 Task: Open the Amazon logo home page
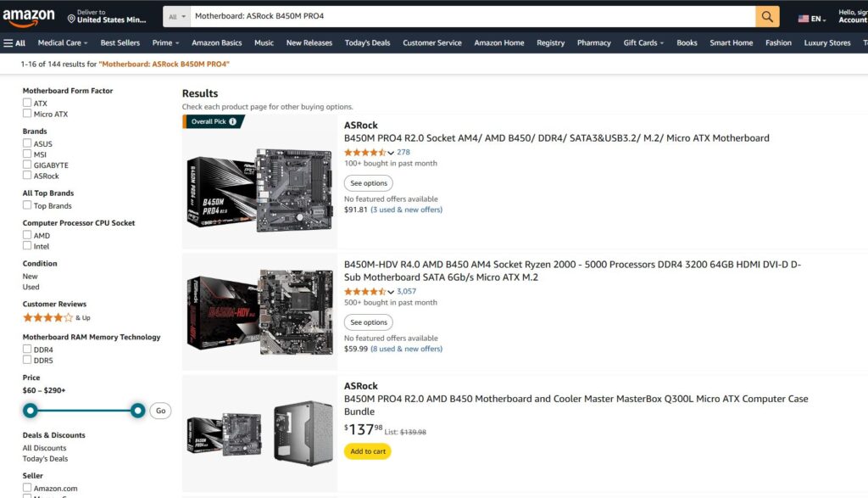pyautogui.click(x=28, y=17)
